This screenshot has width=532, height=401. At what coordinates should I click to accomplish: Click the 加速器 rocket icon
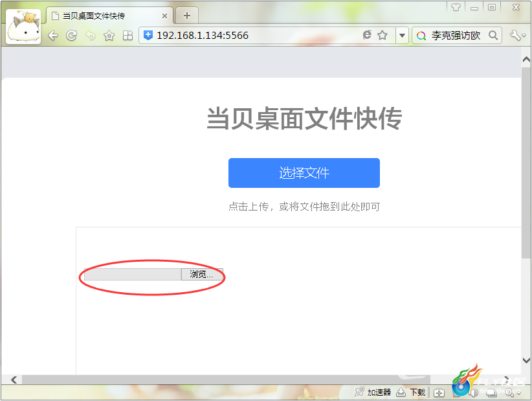[359, 392]
